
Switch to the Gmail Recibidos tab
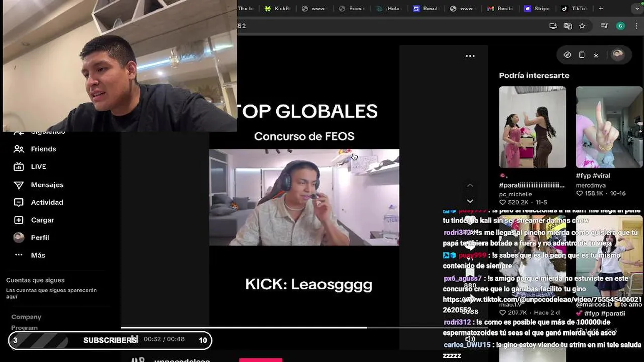[x=500, y=8]
